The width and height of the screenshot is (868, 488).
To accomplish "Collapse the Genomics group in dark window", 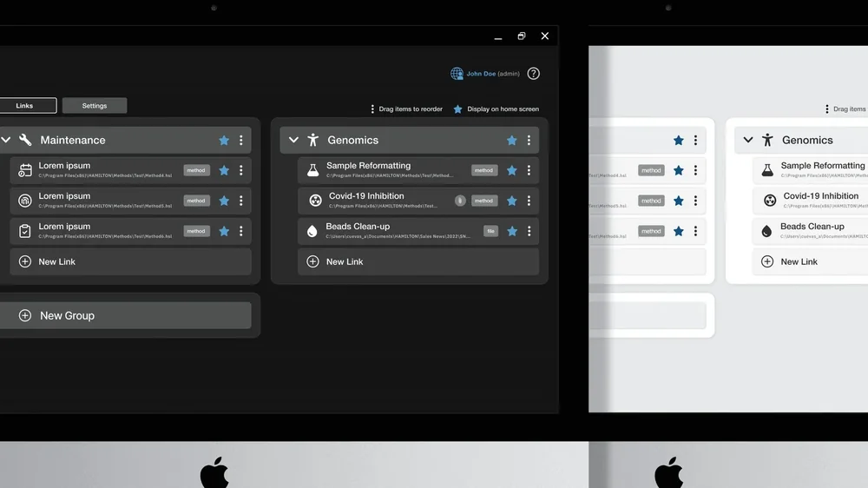I will click(294, 140).
